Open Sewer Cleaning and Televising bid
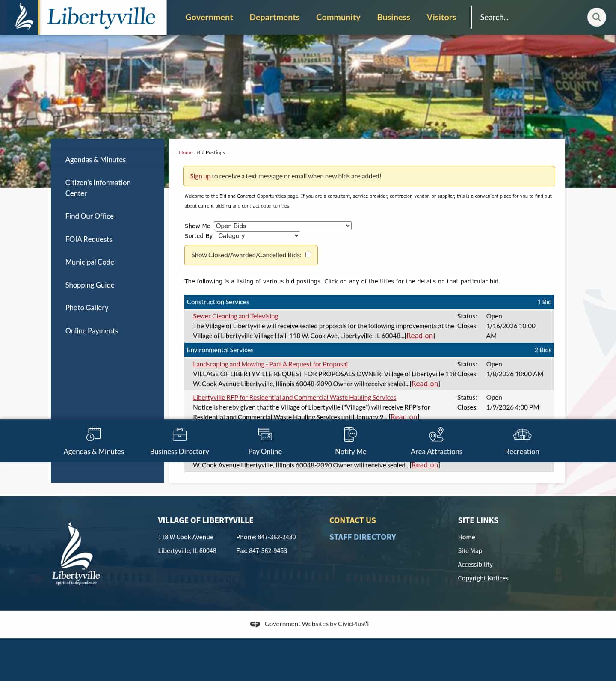 coord(235,316)
